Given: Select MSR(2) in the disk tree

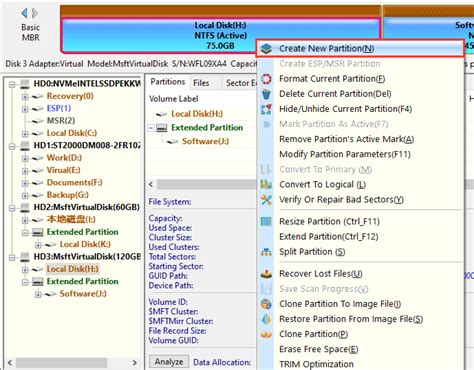Looking at the screenshot, I should (61, 121).
